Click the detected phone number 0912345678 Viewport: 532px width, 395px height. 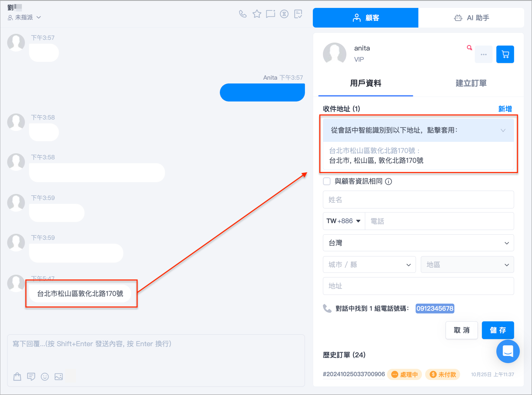435,309
